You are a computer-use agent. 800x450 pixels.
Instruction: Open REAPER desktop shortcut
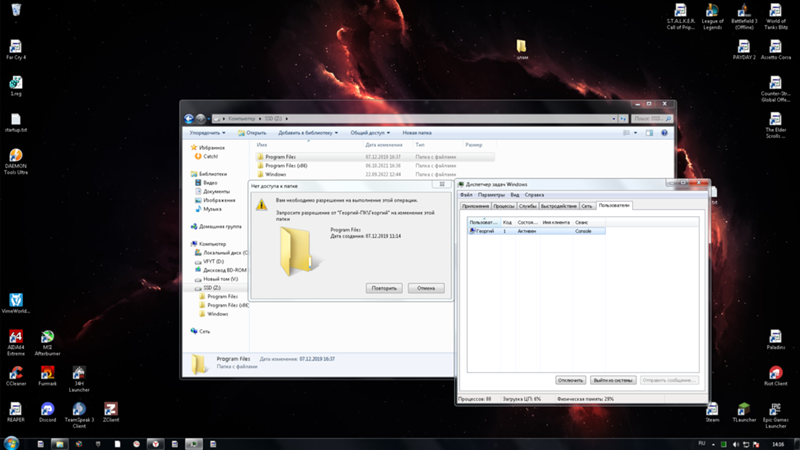pyautogui.click(x=16, y=412)
